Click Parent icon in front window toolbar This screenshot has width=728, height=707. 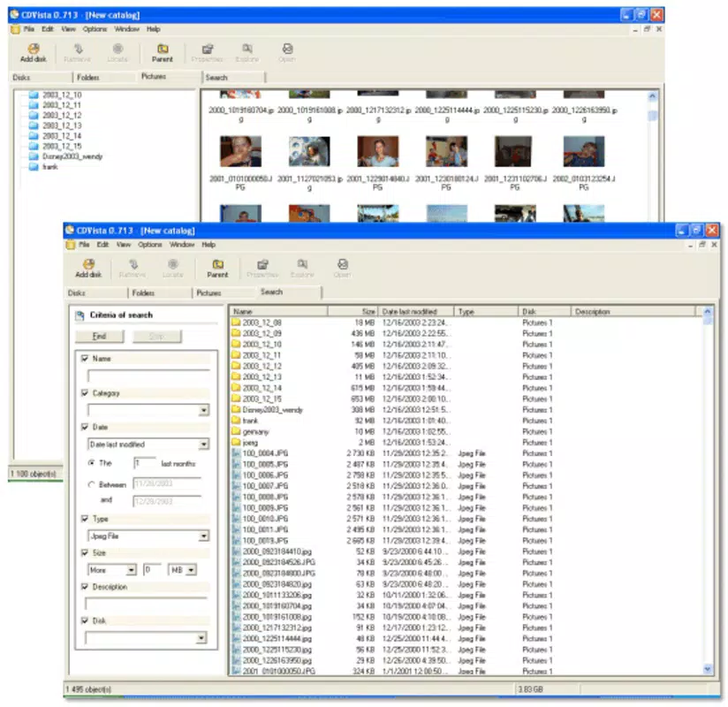[x=217, y=264]
